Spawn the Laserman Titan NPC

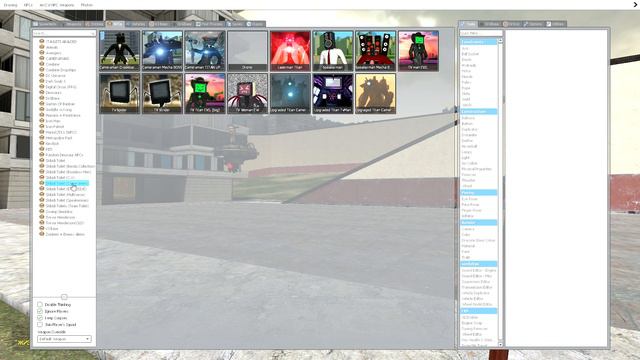(x=290, y=51)
